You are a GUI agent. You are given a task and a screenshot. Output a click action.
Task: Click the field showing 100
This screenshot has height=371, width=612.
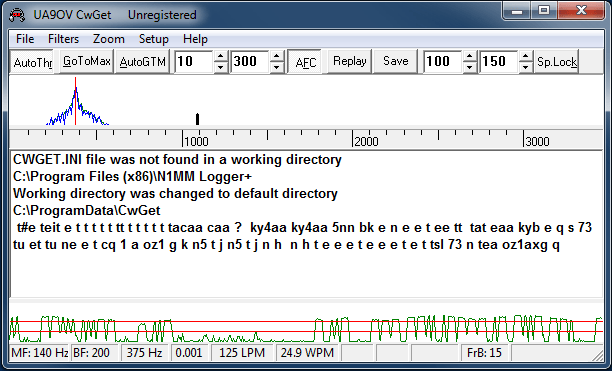(x=443, y=61)
